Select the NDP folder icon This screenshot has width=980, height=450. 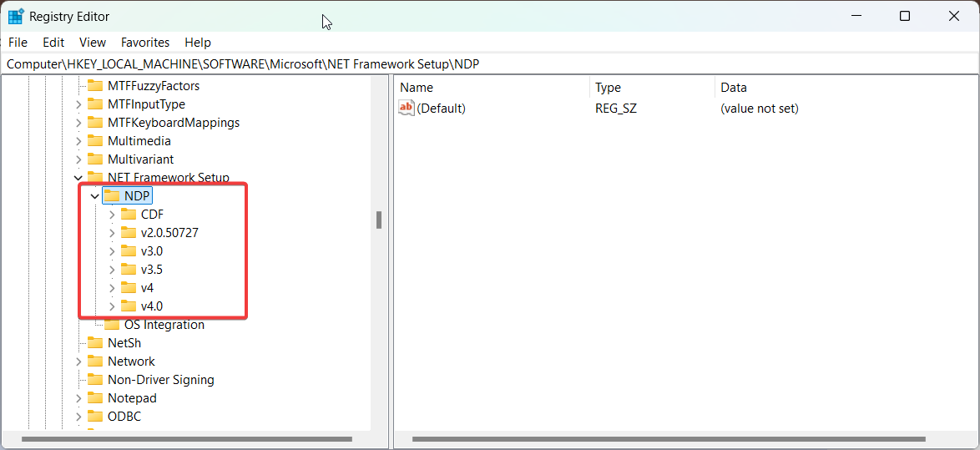[x=112, y=196]
